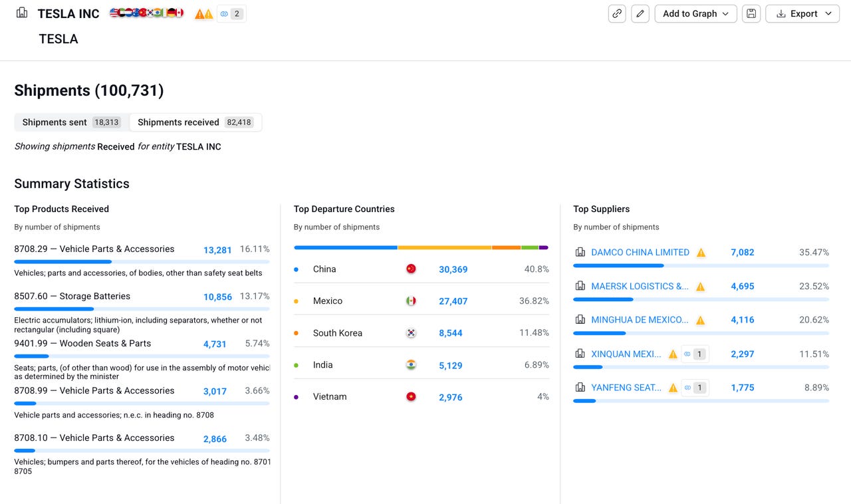Click the Mexico flag icon
The width and height of the screenshot is (851, 504).
[x=411, y=301]
